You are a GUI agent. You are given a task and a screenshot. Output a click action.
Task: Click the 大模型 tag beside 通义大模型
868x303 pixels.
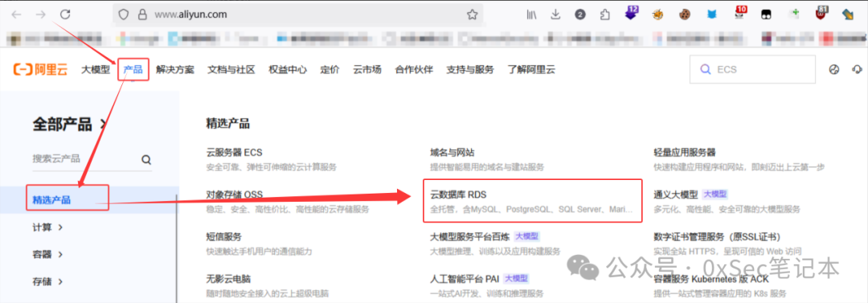point(714,194)
